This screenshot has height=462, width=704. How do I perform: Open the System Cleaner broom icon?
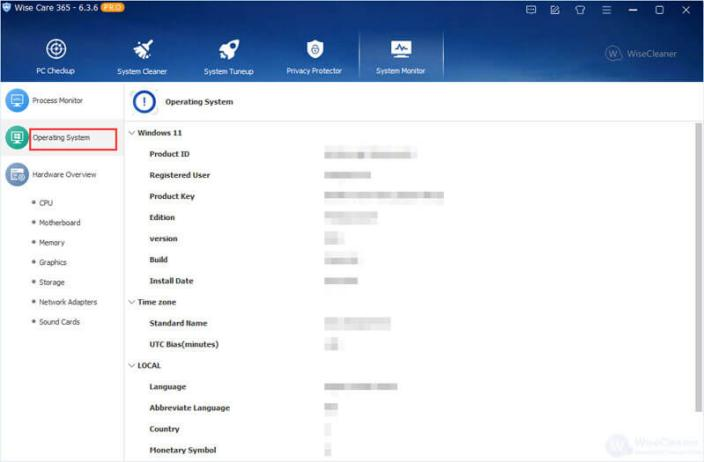point(143,49)
